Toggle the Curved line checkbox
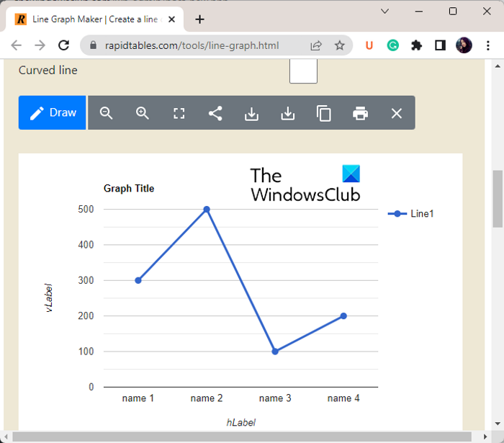The width and height of the screenshot is (504, 443). pyautogui.click(x=303, y=71)
